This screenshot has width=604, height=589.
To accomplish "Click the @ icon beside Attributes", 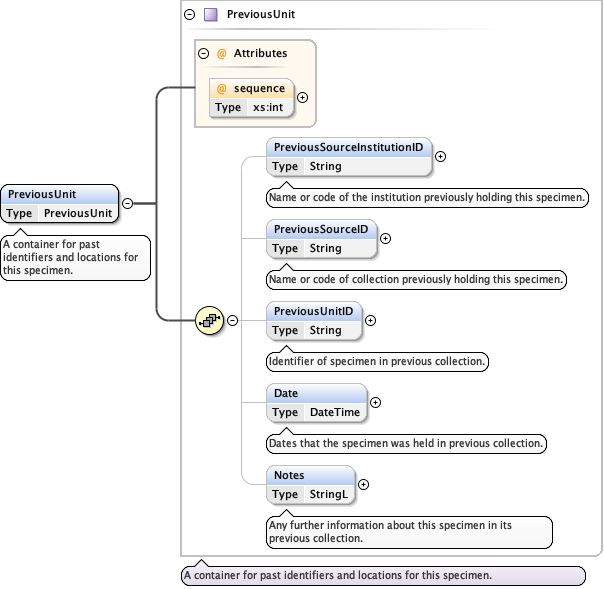I will point(222,53).
